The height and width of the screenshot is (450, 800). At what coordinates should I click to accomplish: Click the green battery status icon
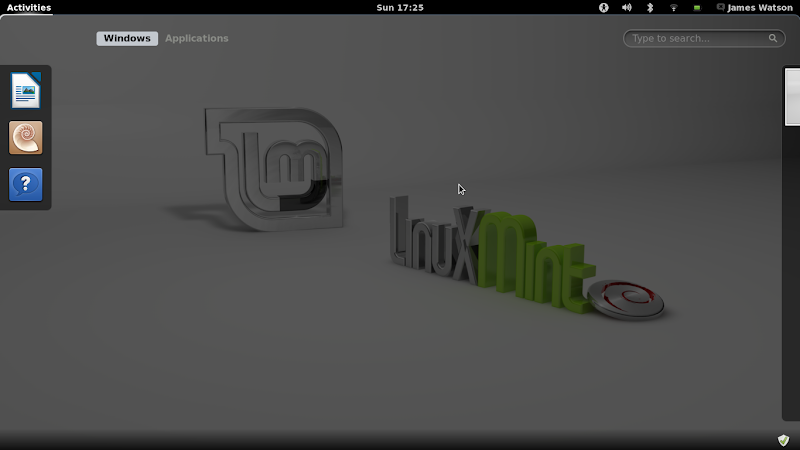pyautogui.click(x=697, y=8)
